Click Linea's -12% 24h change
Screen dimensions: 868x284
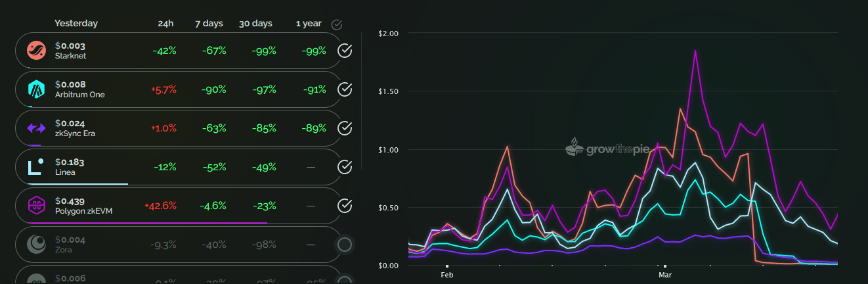(x=164, y=167)
